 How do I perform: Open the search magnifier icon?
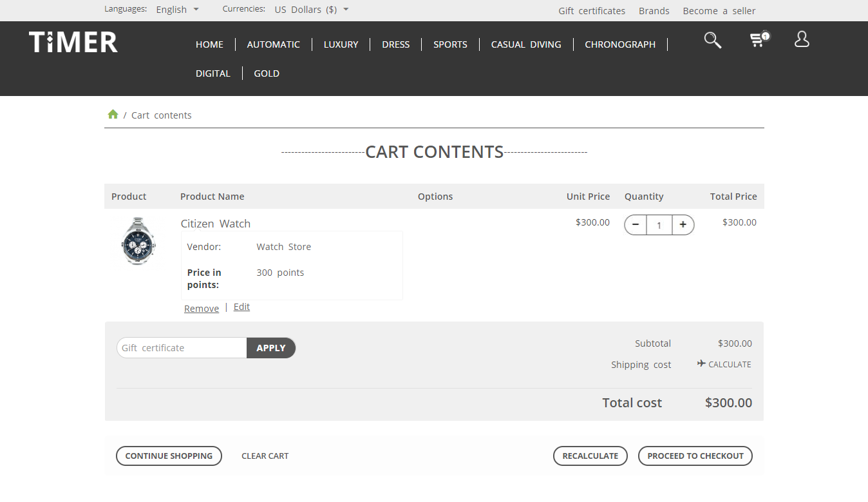coord(712,40)
